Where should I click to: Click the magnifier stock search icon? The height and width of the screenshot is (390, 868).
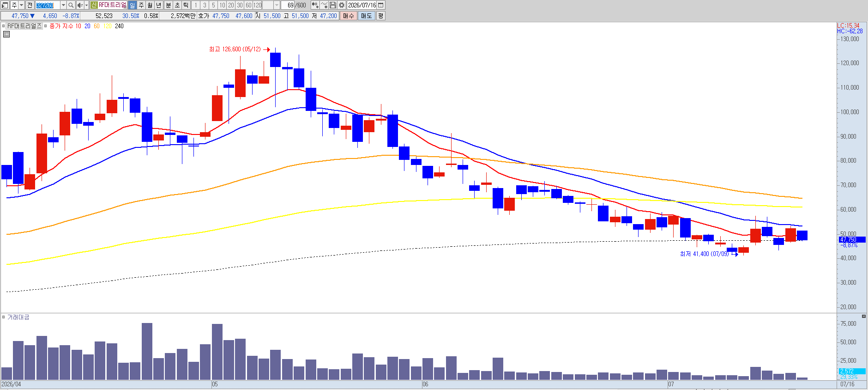coord(71,5)
